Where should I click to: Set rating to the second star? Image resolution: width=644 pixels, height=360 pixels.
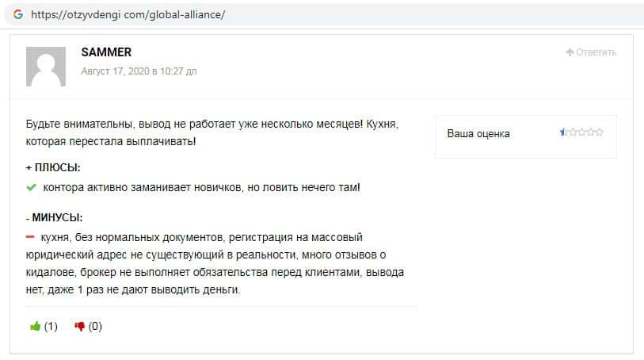pos(573,132)
